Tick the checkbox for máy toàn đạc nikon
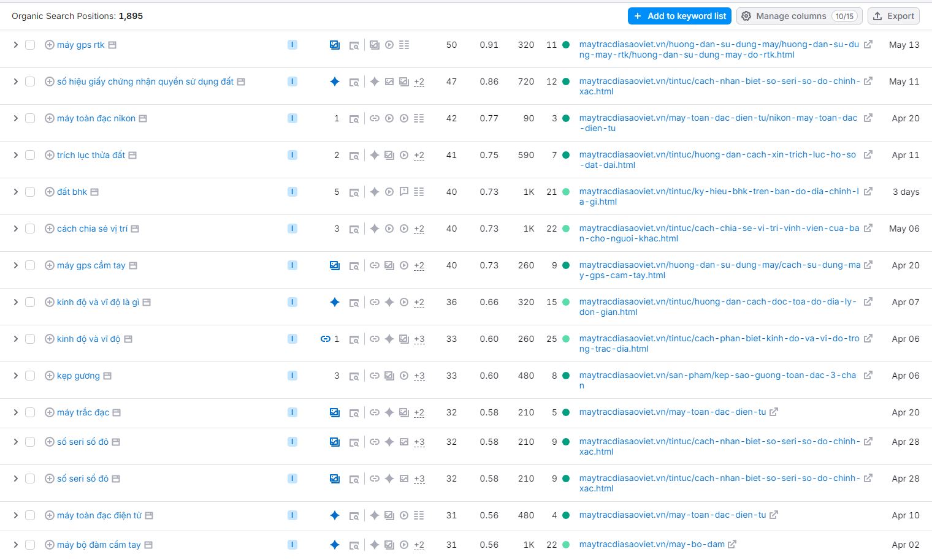 coord(30,118)
